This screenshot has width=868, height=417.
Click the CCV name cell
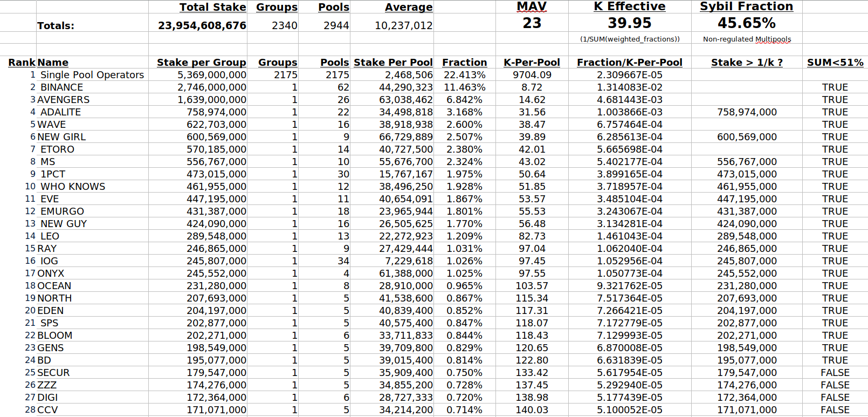[x=47, y=410]
